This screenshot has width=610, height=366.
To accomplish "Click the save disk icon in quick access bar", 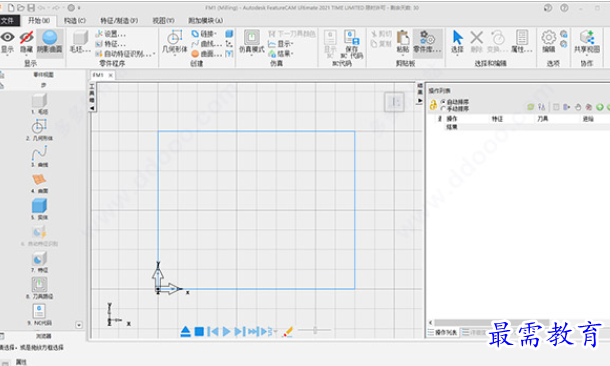I will point(31,7).
